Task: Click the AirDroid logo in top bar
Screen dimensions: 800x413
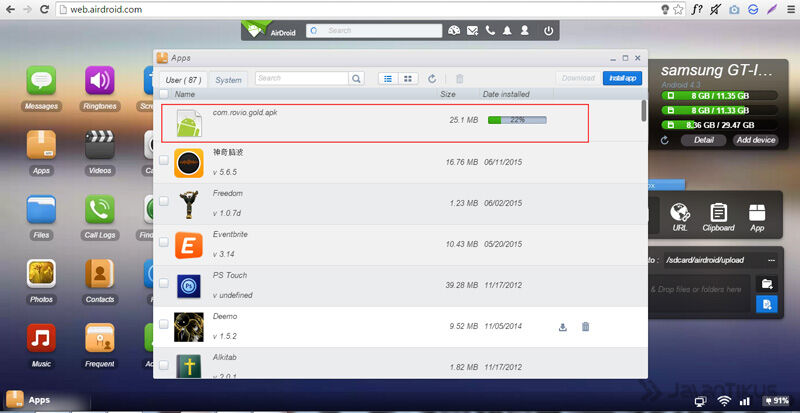Action: (269, 31)
